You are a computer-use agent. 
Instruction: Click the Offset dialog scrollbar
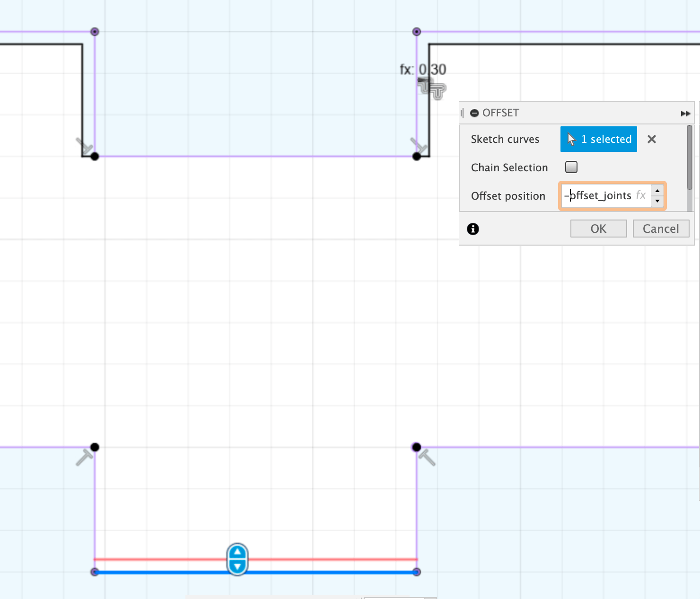point(690,158)
